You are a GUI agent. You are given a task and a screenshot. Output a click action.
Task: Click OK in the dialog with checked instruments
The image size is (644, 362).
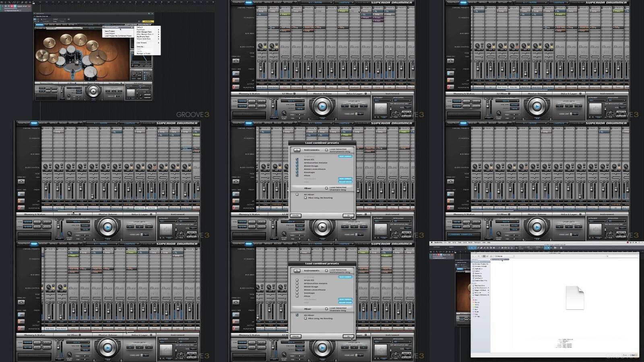click(x=349, y=216)
